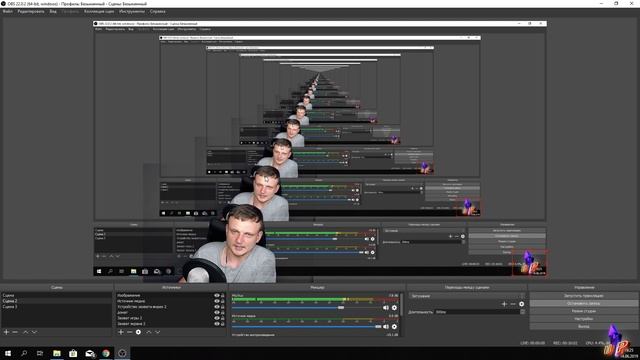
Task: Mute the Источник медиа mixer channel
Action: point(386,327)
